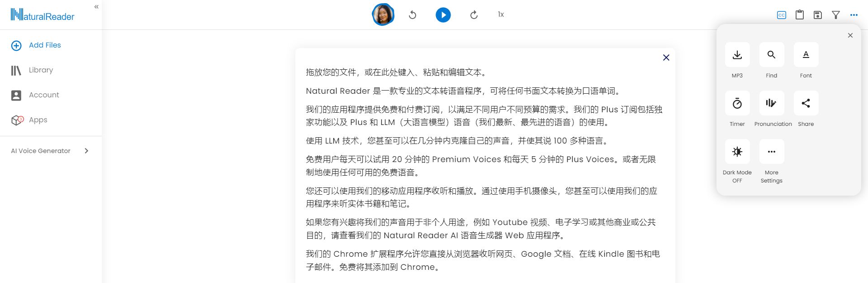This screenshot has width=868, height=283.
Task: Open the AI Voice Generator link
Action: point(41,151)
